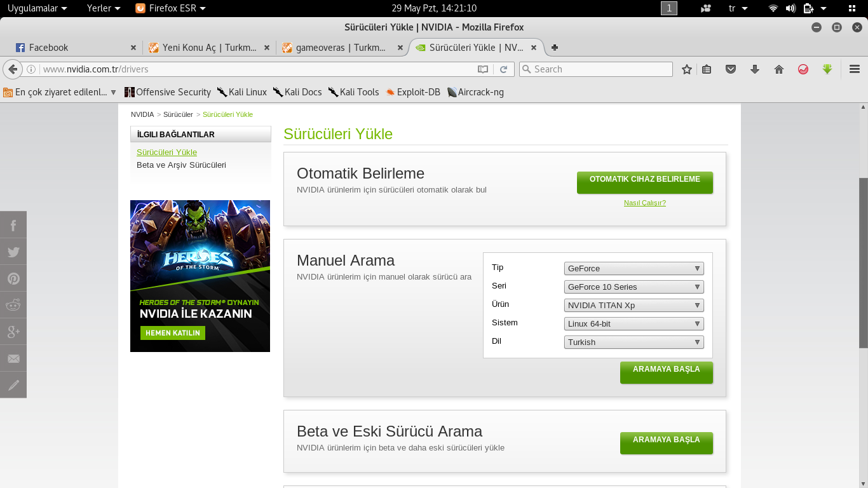Expand the 'En çok ziyaret edilenl...' bookmarks folder
Screen dimensions: 868x488
point(60,92)
